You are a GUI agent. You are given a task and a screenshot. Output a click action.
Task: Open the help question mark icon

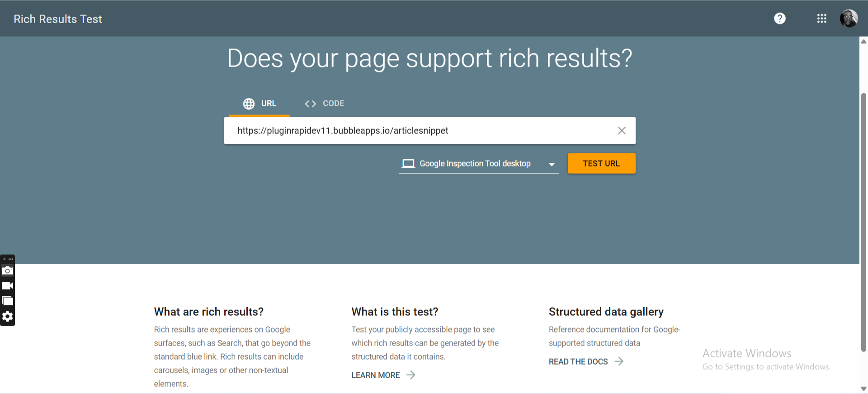[x=779, y=19]
